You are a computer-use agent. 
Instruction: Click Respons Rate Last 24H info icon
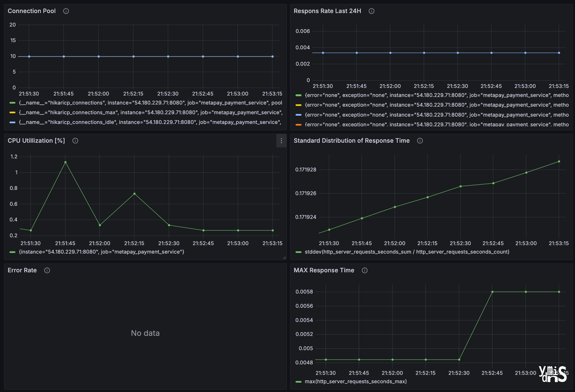point(371,11)
